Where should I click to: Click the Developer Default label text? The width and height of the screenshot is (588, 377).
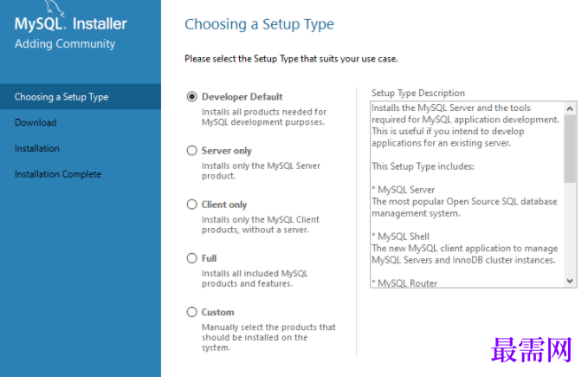click(x=242, y=97)
